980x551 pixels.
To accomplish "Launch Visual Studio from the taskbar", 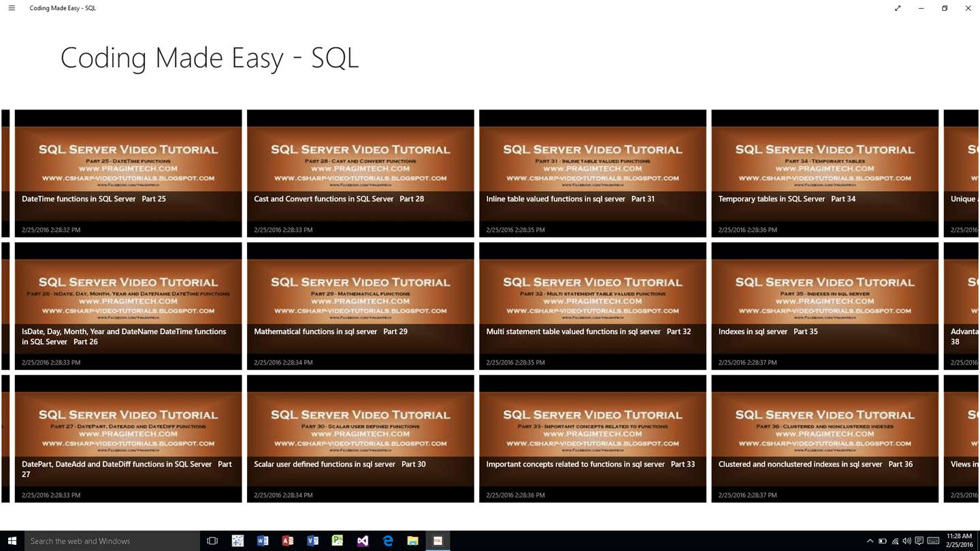I will click(x=363, y=541).
